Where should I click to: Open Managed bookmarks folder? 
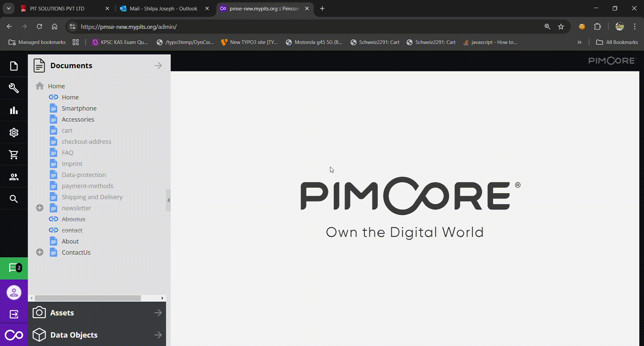click(37, 42)
